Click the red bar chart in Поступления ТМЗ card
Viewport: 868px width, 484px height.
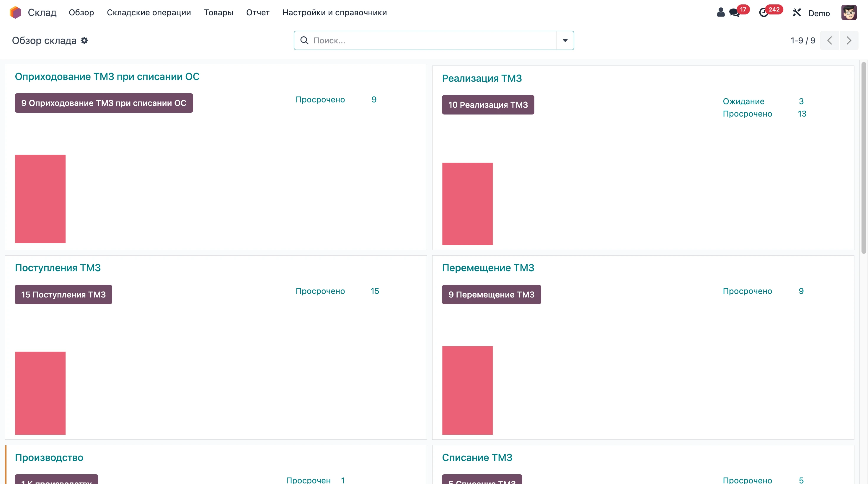pos(40,393)
